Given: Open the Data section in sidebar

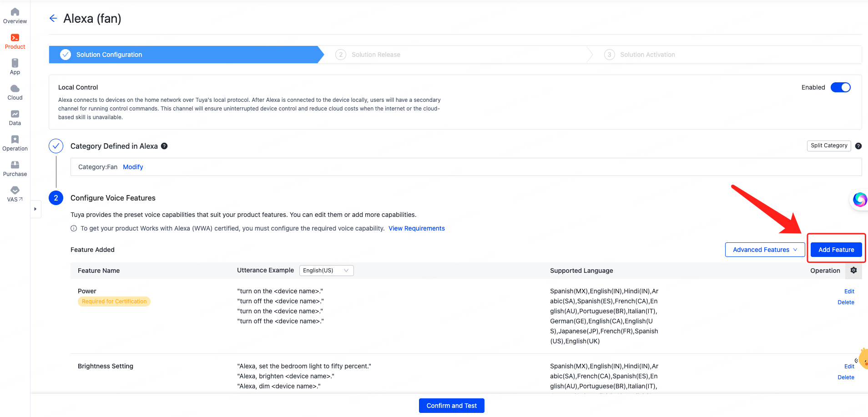Looking at the screenshot, I should pos(15,118).
